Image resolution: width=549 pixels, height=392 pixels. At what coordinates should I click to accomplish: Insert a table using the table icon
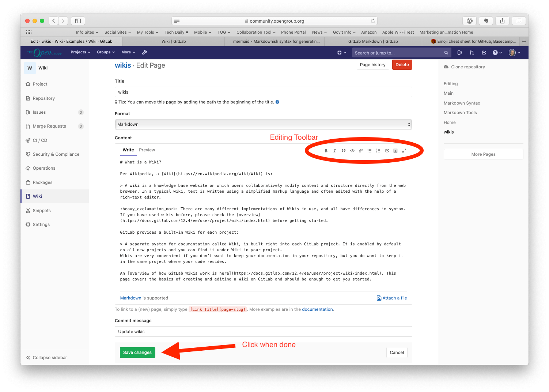[x=395, y=151]
